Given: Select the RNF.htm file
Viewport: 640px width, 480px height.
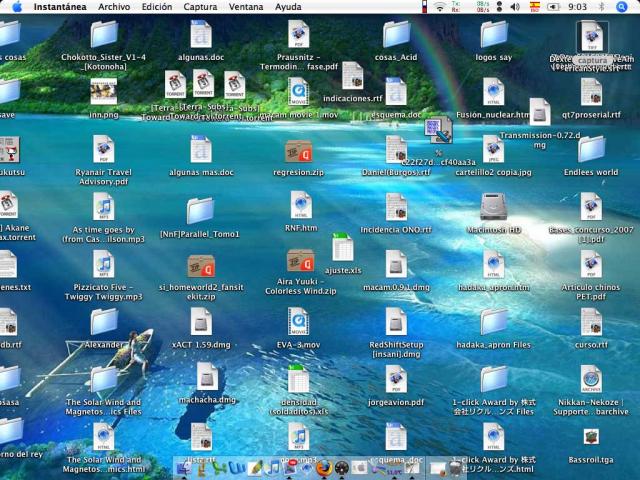Looking at the screenshot, I should click(x=301, y=205).
